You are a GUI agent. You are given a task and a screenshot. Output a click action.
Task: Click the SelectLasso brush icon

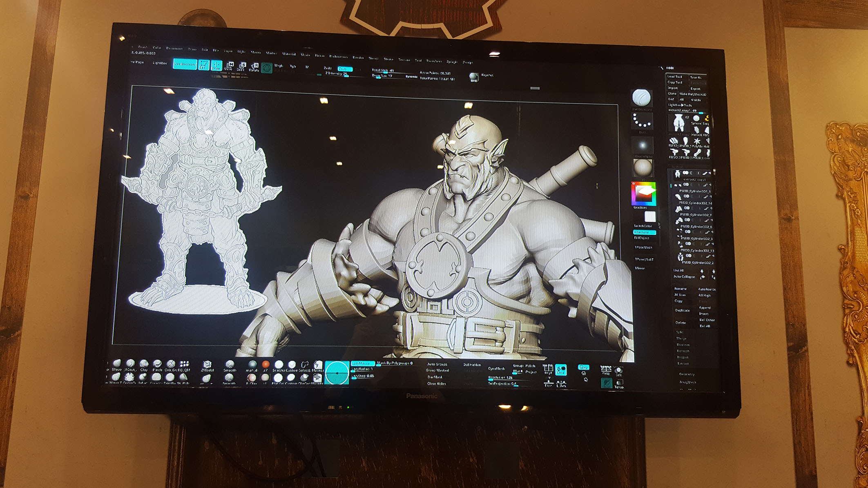pos(305,365)
